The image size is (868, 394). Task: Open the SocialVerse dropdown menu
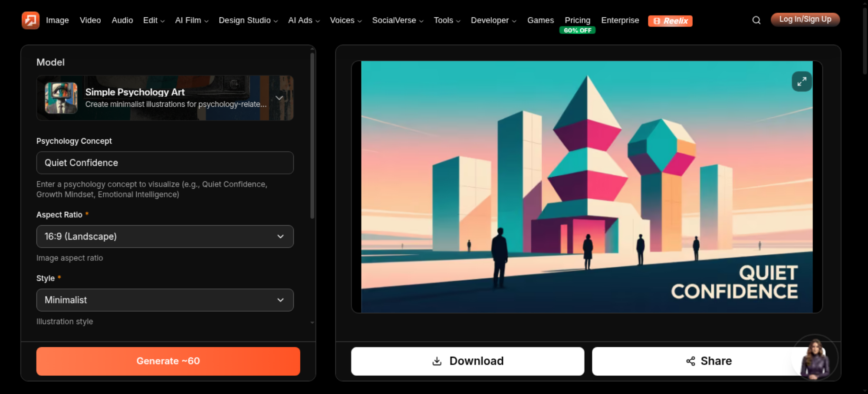pyautogui.click(x=398, y=20)
